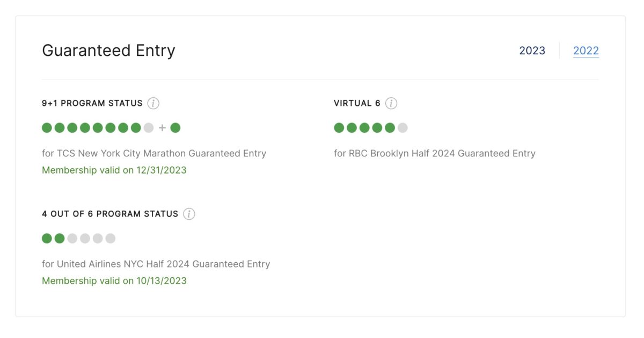Click the 4 OUT OF 6 PROGRAM STATUS label
This screenshot has width=644, height=338.
click(110, 214)
